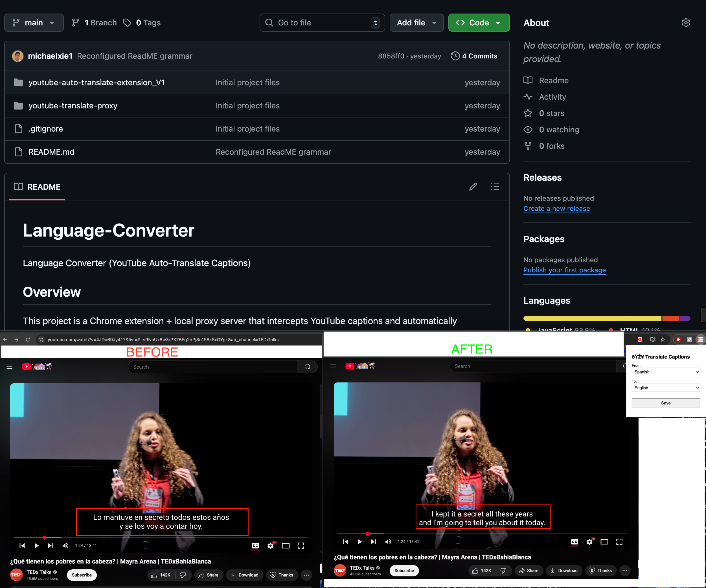
Task: Open the Activity link in About
Action: (x=545, y=97)
